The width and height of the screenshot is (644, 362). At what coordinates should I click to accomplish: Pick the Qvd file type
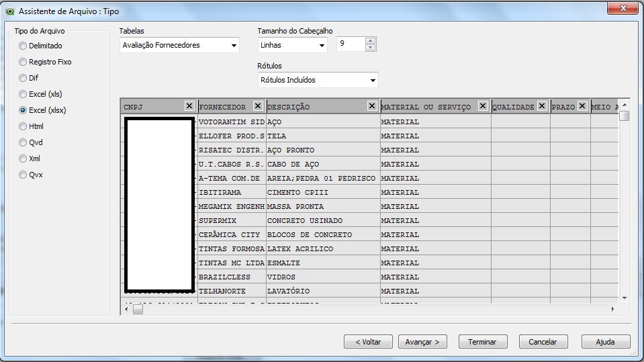pos(31,142)
